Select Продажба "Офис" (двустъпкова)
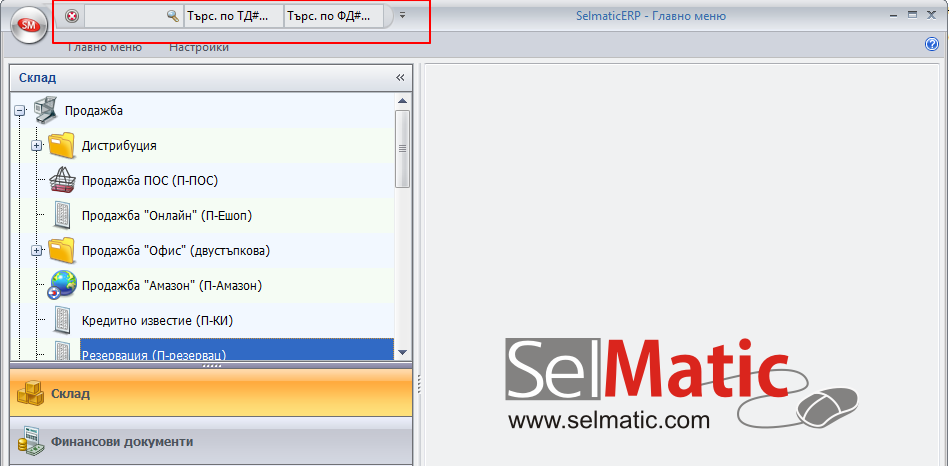The height and width of the screenshot is (466, 949). 176,251
